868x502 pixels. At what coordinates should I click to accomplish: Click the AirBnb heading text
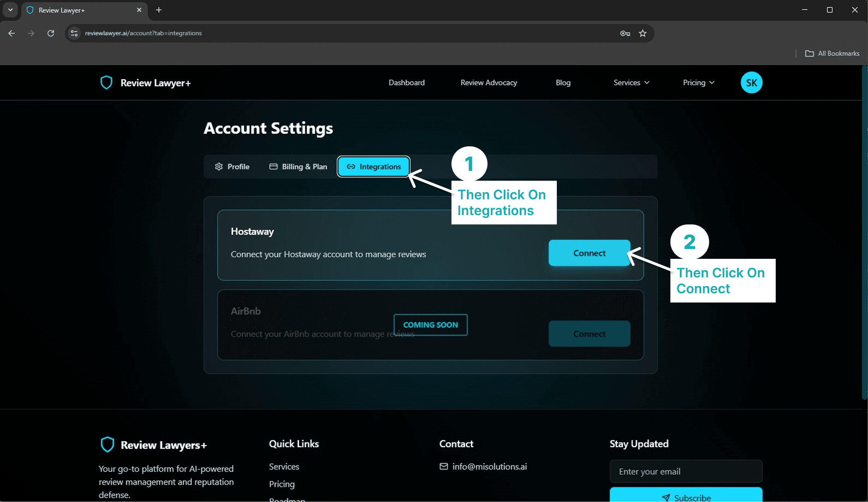(x=246, y=311)
